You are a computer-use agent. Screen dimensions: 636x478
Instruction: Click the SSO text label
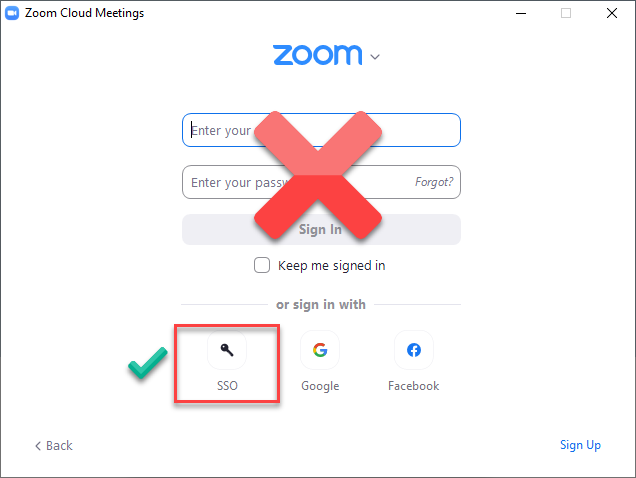[227, 385]
